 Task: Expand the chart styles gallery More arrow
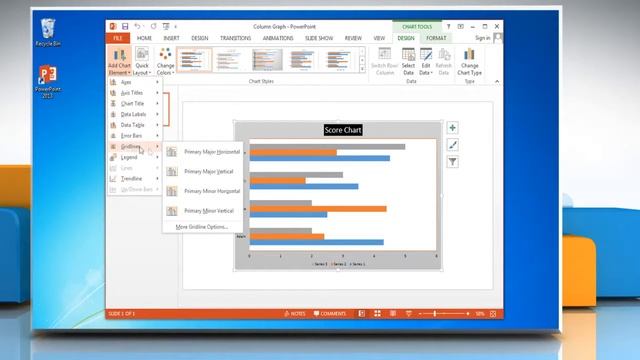coord(362,69)
